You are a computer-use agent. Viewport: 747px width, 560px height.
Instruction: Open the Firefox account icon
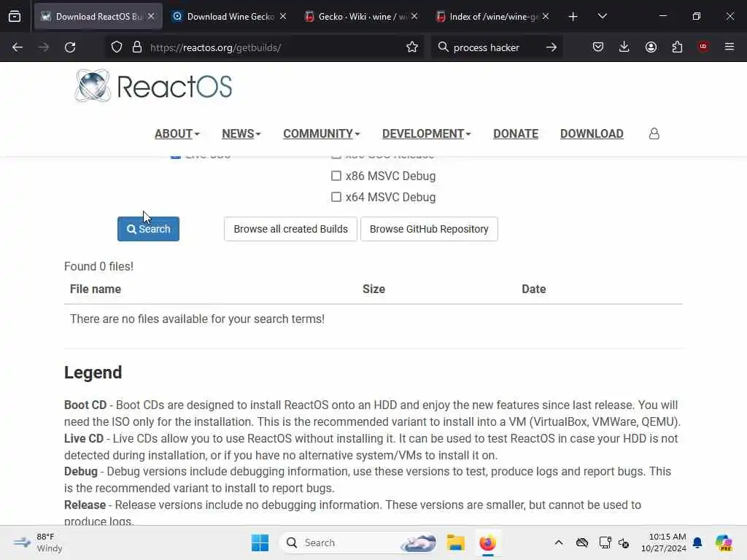tap(651, 47)
